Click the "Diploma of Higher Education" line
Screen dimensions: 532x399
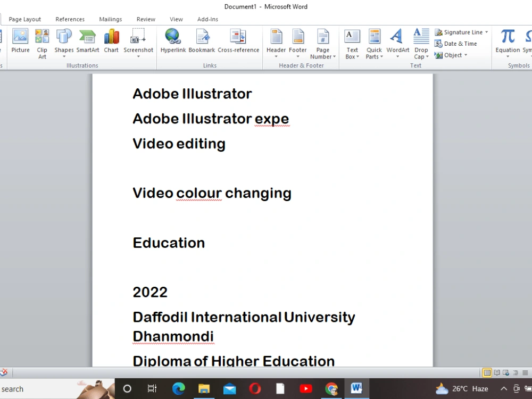click(234, 360)
